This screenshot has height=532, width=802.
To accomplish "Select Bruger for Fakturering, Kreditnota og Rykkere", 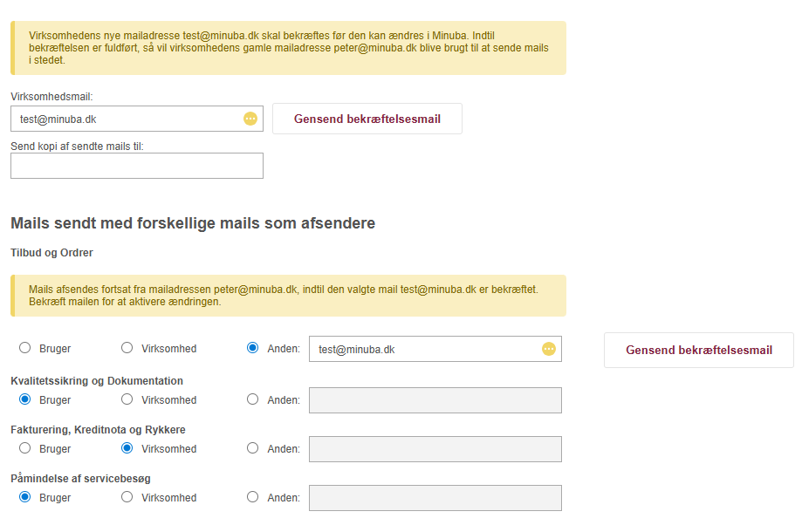I will click(24, 448).
